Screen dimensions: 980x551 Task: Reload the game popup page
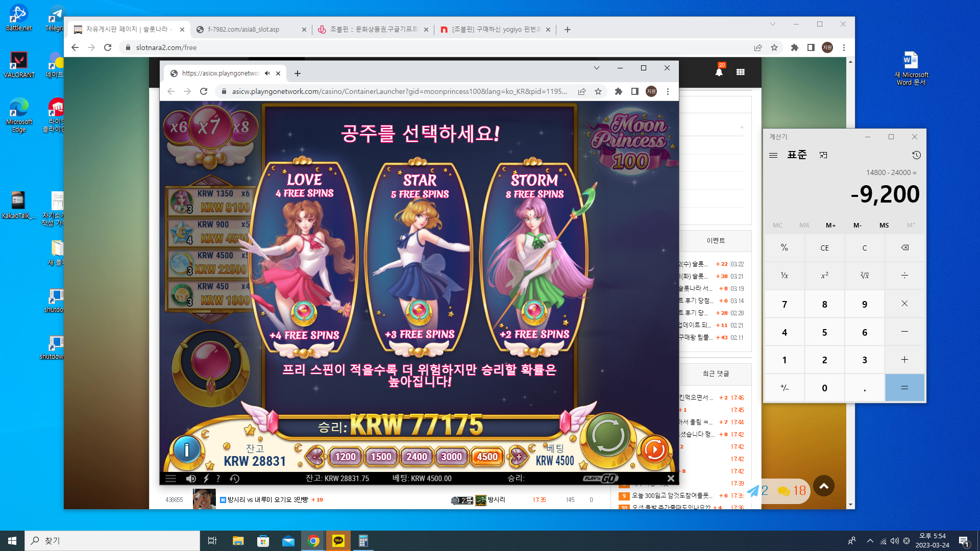pos(204,91)
